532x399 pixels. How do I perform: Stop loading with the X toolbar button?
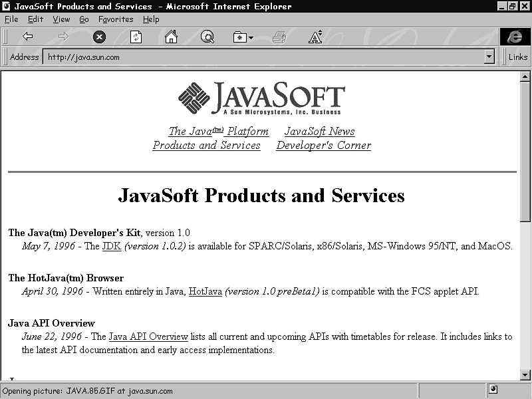coord(99,37)
